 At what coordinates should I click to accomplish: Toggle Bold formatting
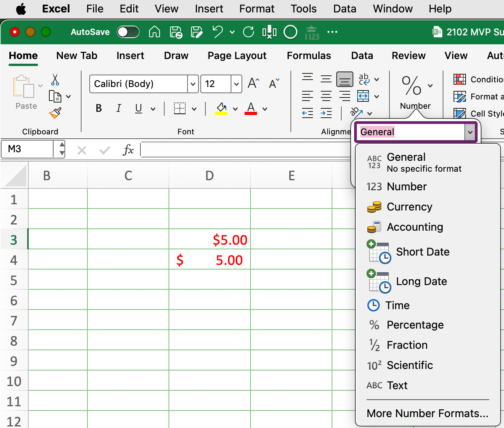pyautogui.click(x=99, y=108)
